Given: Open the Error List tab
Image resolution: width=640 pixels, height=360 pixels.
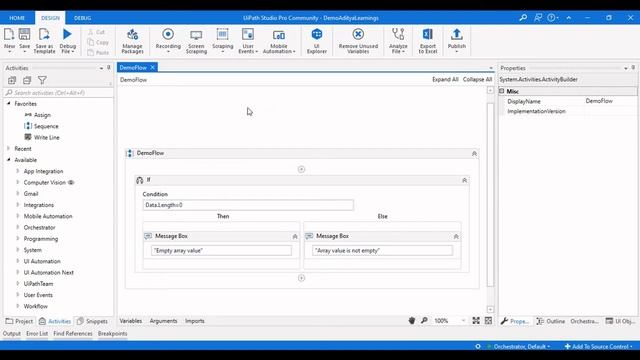Looking at the screenshot, I should (x=37, y=333).
